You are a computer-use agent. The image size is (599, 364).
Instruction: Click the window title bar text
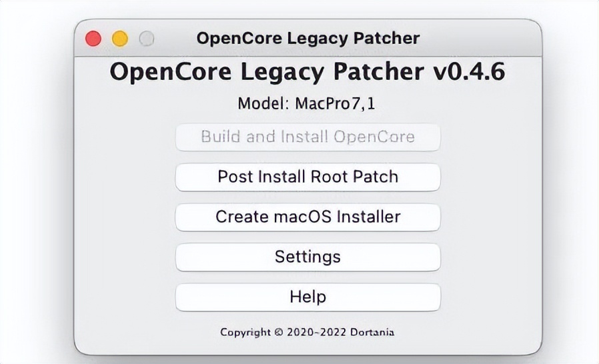pyautogui.click(x=308, y=39)
